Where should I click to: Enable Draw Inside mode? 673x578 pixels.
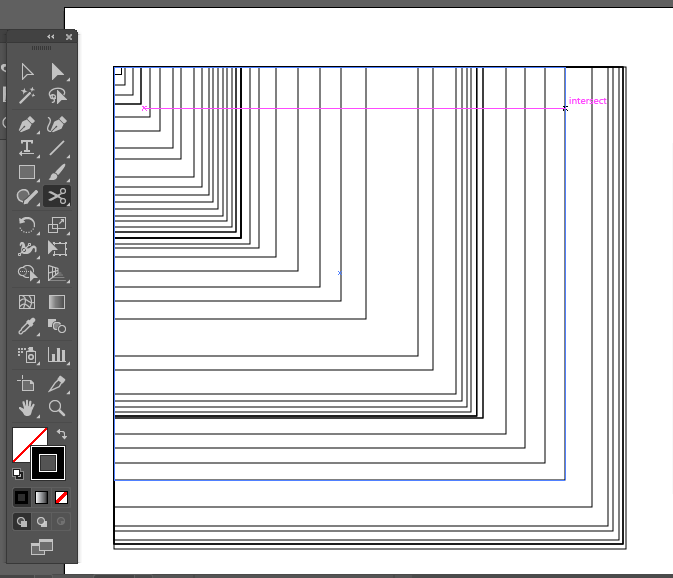(x=61, y=522)
